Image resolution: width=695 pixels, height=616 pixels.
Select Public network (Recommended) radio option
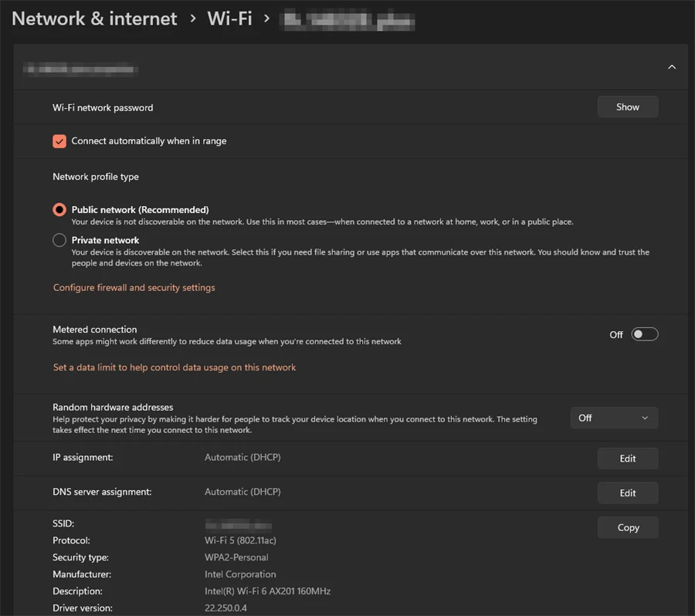[x=59, y=210]
